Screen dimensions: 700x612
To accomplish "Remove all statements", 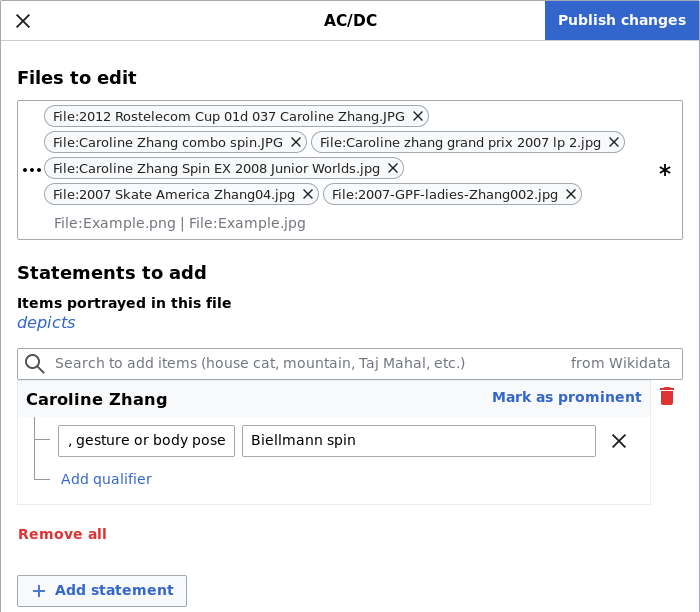I will click(62, 534).
